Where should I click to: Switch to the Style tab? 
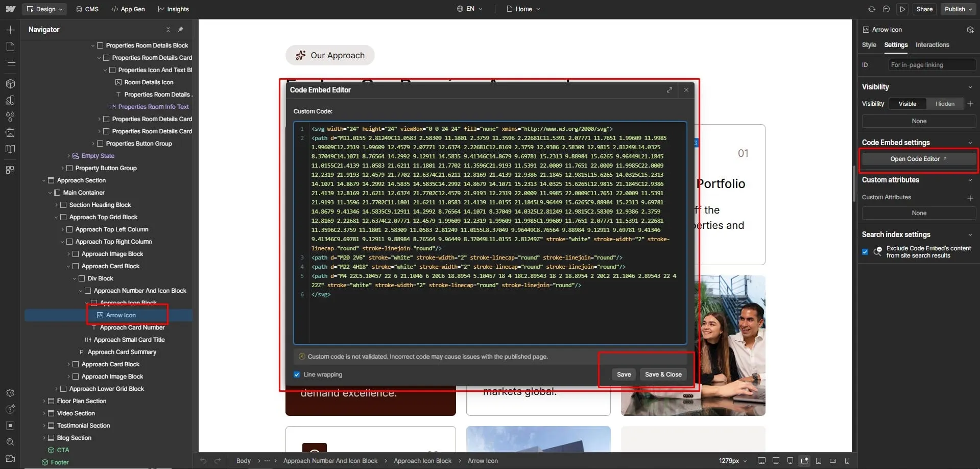[x=869, y=45]
